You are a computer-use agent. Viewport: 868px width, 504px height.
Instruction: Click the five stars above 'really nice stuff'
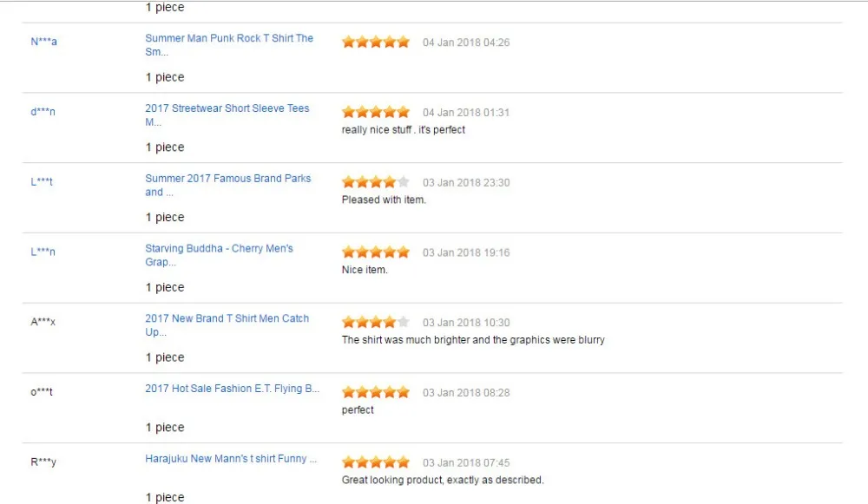coord(376,112)
